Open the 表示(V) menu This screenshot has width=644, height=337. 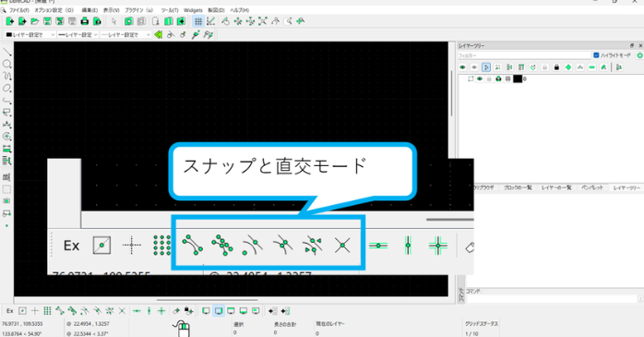(111, 10)
